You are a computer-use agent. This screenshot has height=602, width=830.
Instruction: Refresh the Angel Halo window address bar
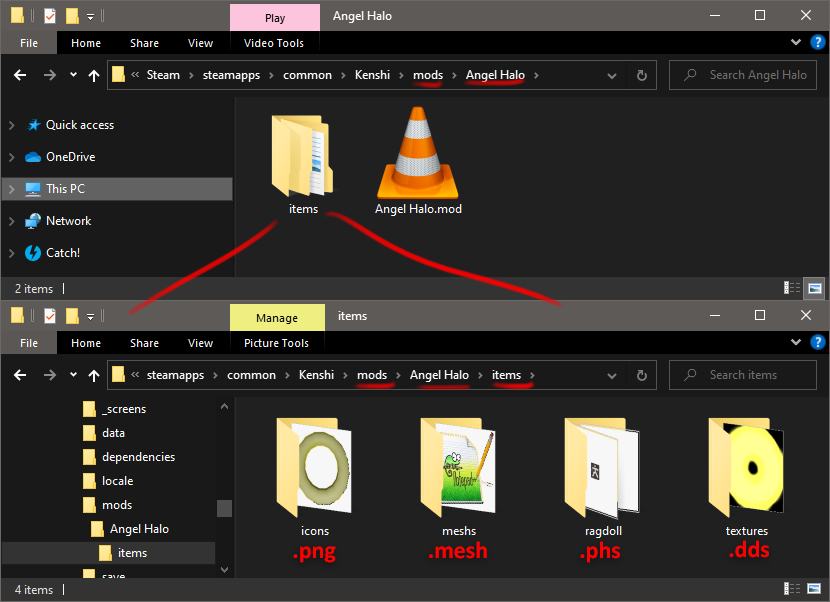642,75
